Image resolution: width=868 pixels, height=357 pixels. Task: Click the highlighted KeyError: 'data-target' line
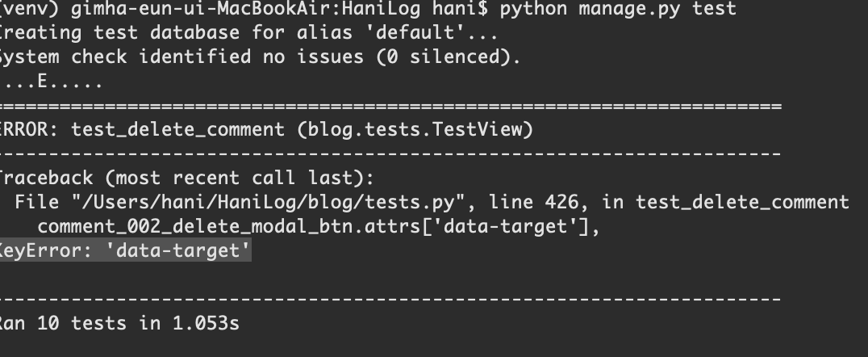tap(125, 250)
